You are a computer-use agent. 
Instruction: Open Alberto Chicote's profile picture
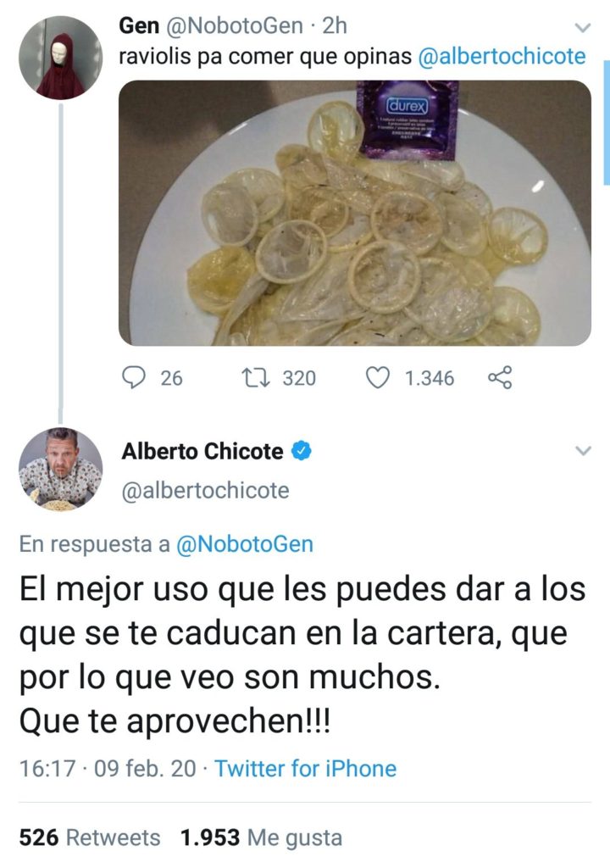coord(60,469)
